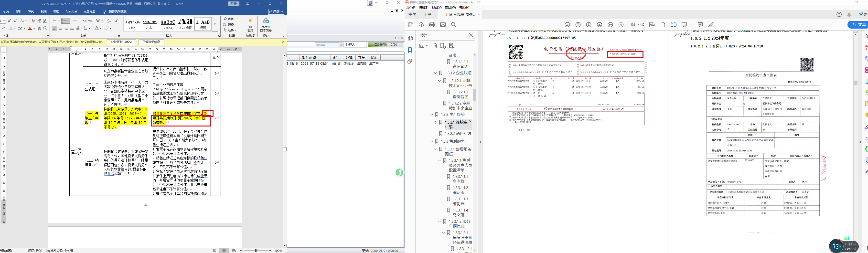The height and width of the screenshot is (253, 868).
Task: Toggle superscript formatting in Word
Action: tap(3, 28)
